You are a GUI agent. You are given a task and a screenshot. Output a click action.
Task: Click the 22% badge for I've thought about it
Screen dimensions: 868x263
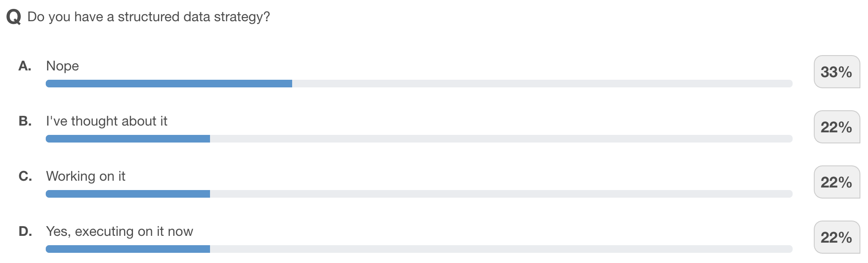click(836, 127)
